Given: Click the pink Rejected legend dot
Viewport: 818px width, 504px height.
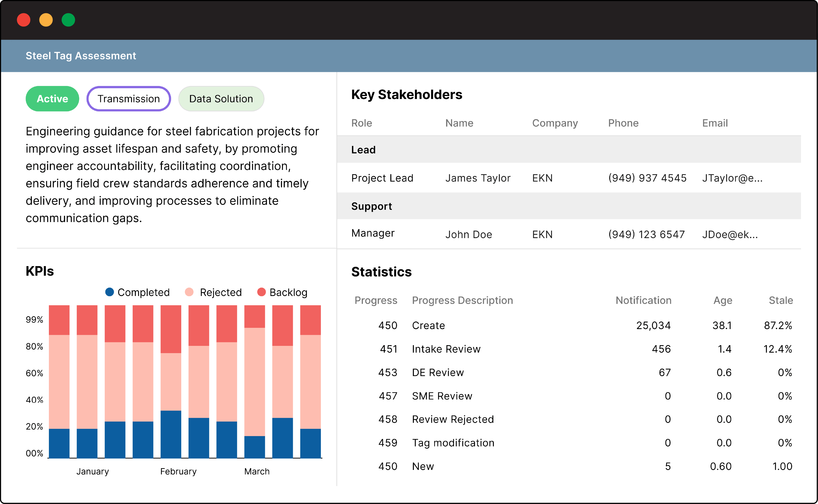Looking at the screenshot, I should tap(189, 292).
